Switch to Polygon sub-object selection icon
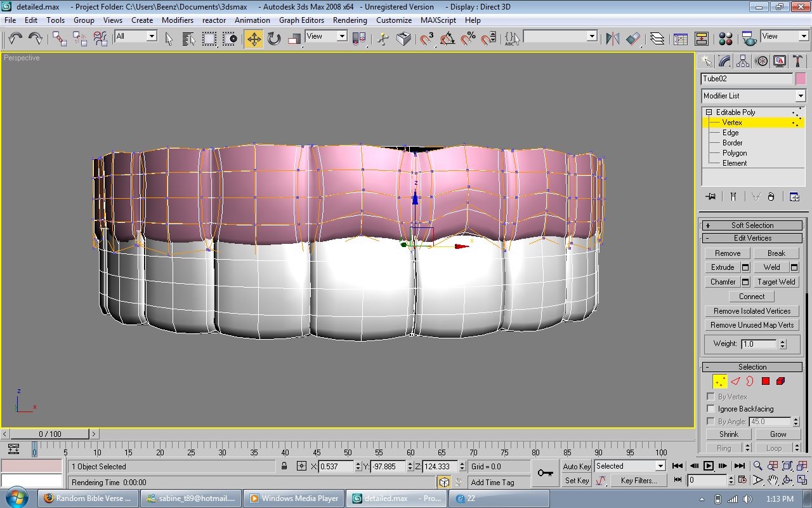The image size is (812, 508). tap(766, 381)
